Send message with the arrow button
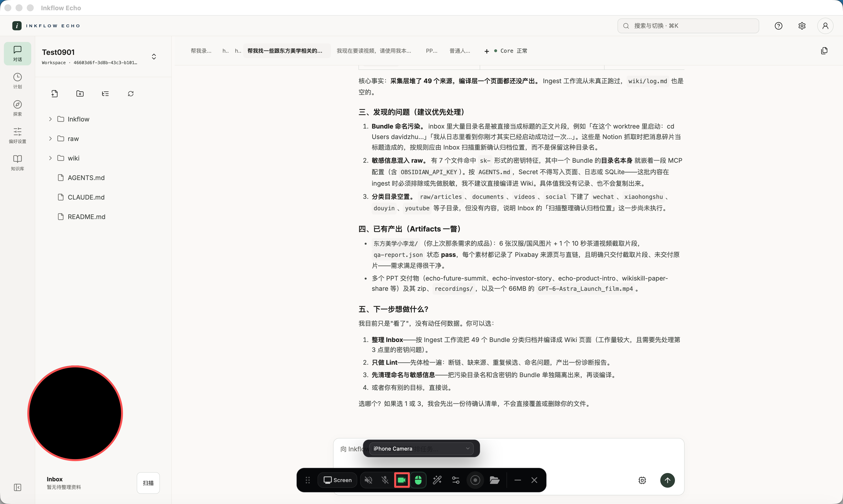This screenshot has width=843, height=504. (x=667, y=480)
